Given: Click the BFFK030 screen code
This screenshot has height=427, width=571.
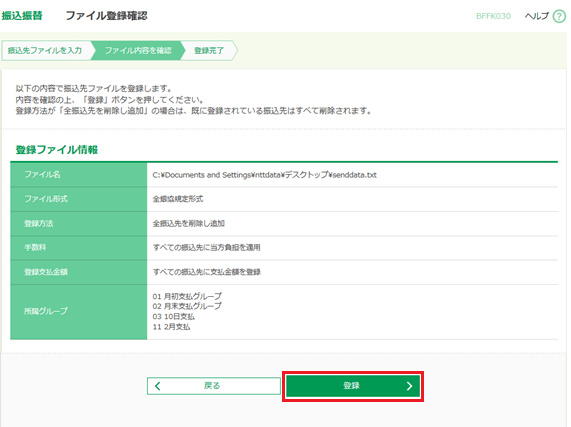Looking at the screenshot, I should click(493, 16).
